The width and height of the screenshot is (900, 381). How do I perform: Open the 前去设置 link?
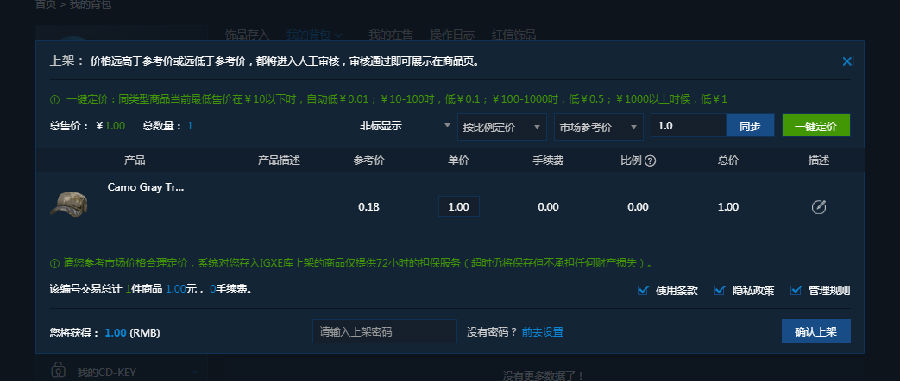(x=542, y=332)
